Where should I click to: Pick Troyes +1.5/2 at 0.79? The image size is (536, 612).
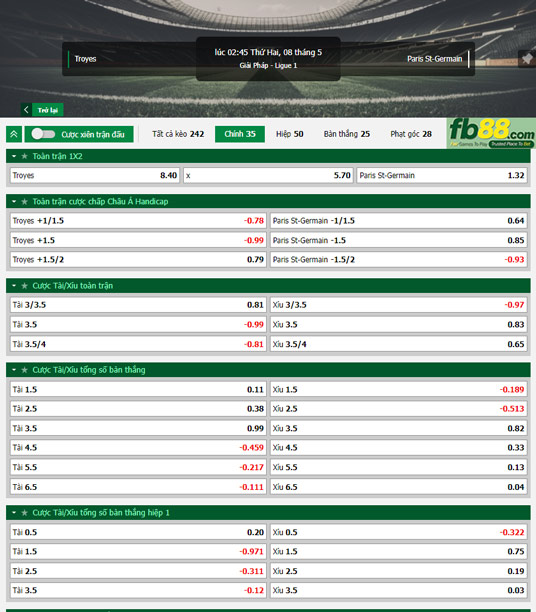coord(138,260)
